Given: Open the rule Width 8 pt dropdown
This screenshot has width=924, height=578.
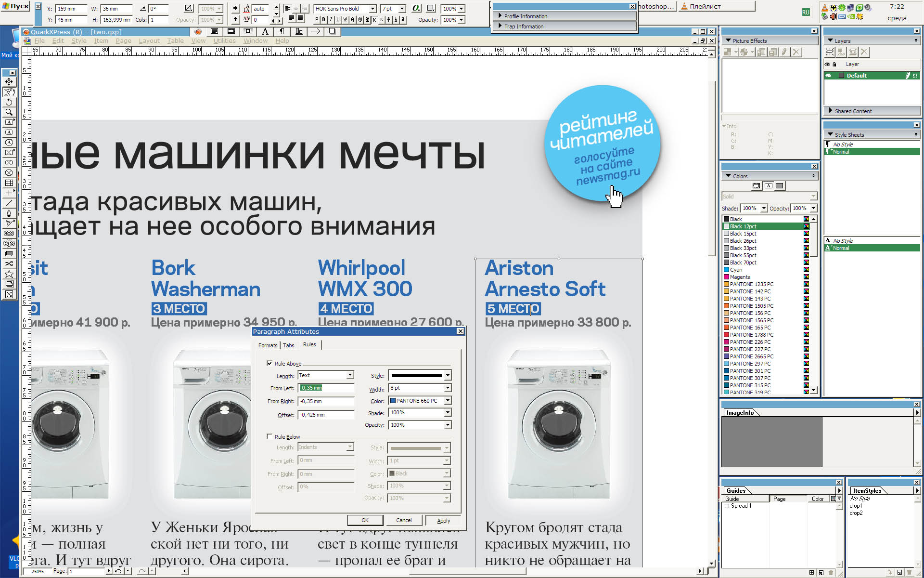Looking at the screenshot, I should pyautogui.click(x=447, y=388).
